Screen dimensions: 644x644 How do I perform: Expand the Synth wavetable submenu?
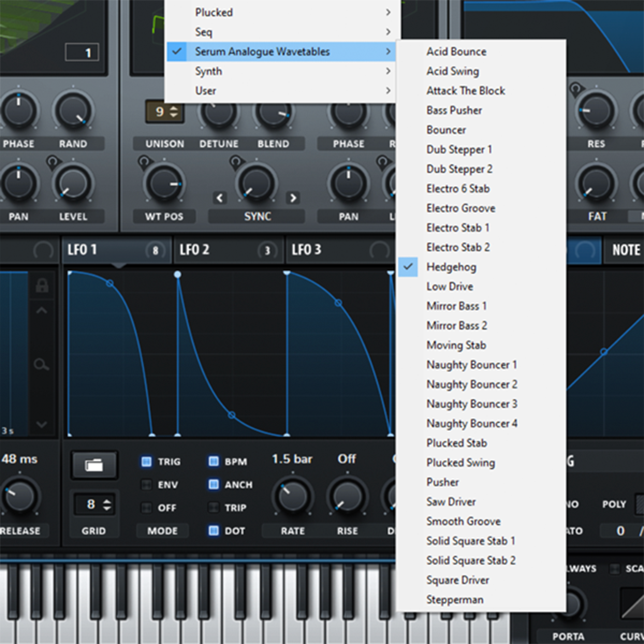[281, 71]
